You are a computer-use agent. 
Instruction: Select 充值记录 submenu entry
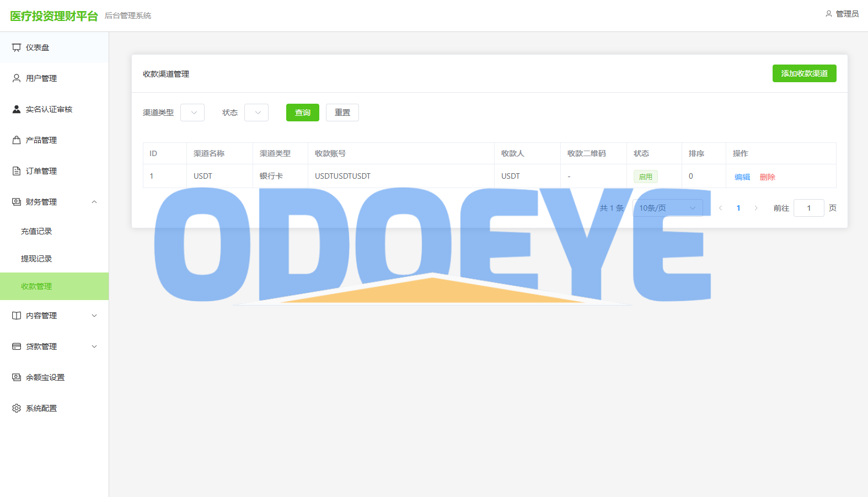(54, 231)
